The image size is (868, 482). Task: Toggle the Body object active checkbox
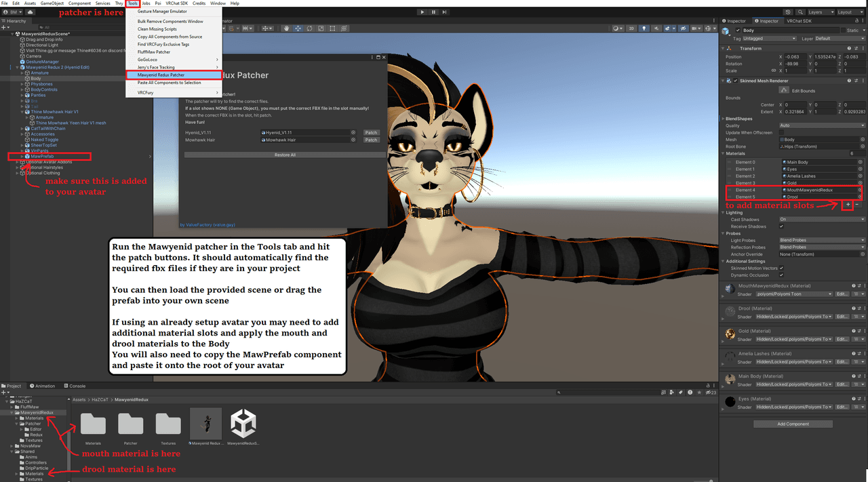coord(738,31)
